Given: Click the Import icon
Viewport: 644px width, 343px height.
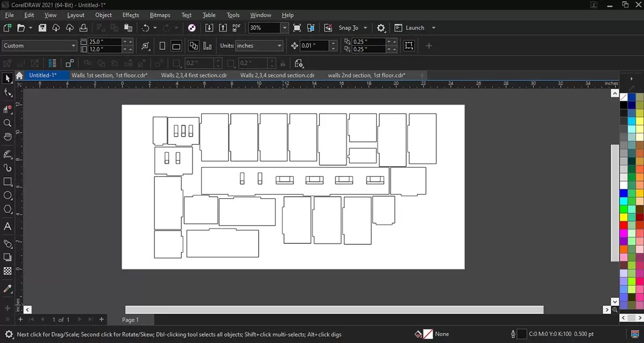Looking at the screenshot, I should click(x=210, y=28).
